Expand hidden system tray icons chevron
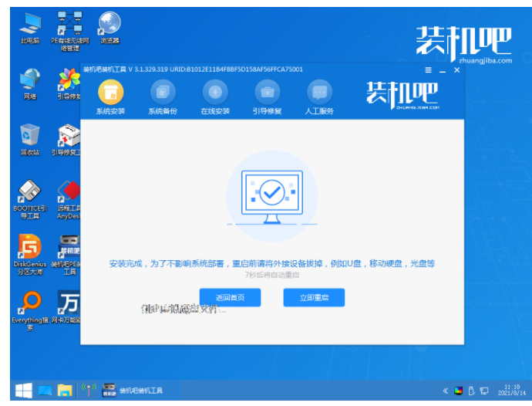The height and width of the screenshot is (406, 532). tap(446, 390)
